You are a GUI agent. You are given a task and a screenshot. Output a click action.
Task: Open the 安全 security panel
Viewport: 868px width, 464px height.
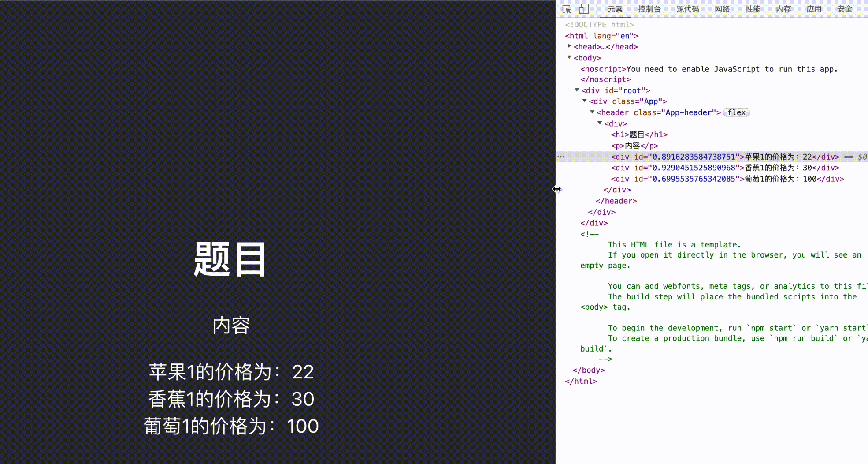844,9
